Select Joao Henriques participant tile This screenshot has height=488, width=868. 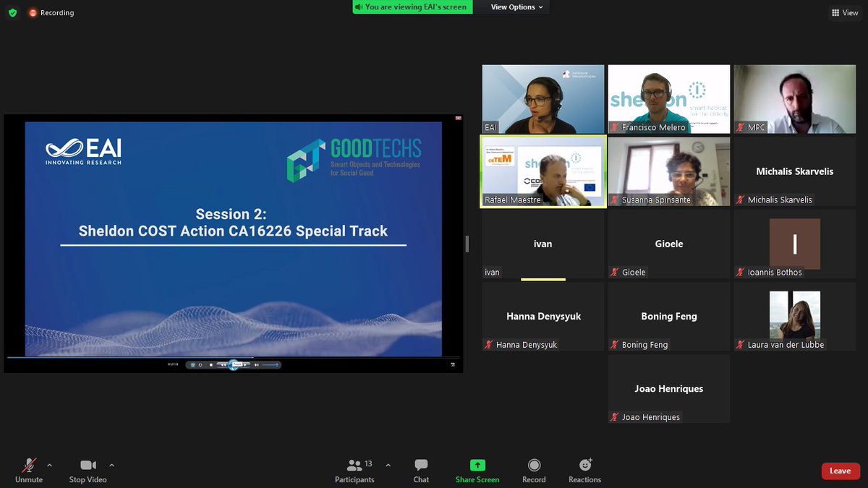coord(669,389)
